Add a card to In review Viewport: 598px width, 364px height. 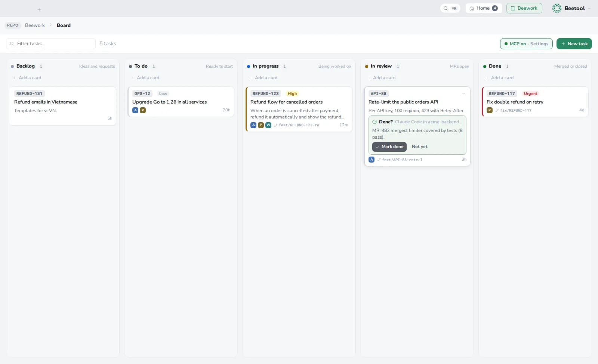tap(382, 78)
